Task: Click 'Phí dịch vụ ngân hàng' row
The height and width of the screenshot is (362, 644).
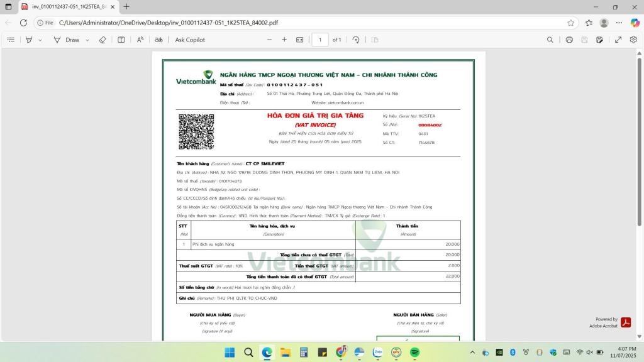Action: coord(318,244)
